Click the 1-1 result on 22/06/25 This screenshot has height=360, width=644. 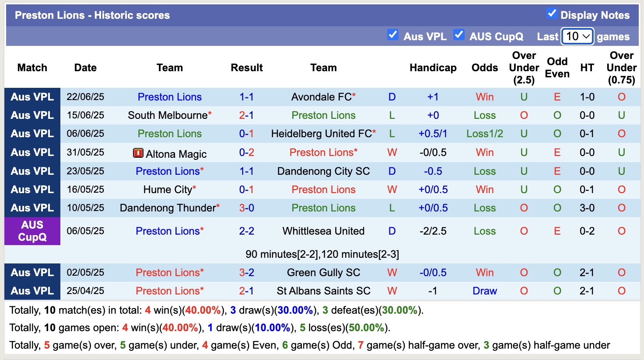coord(246,97)
